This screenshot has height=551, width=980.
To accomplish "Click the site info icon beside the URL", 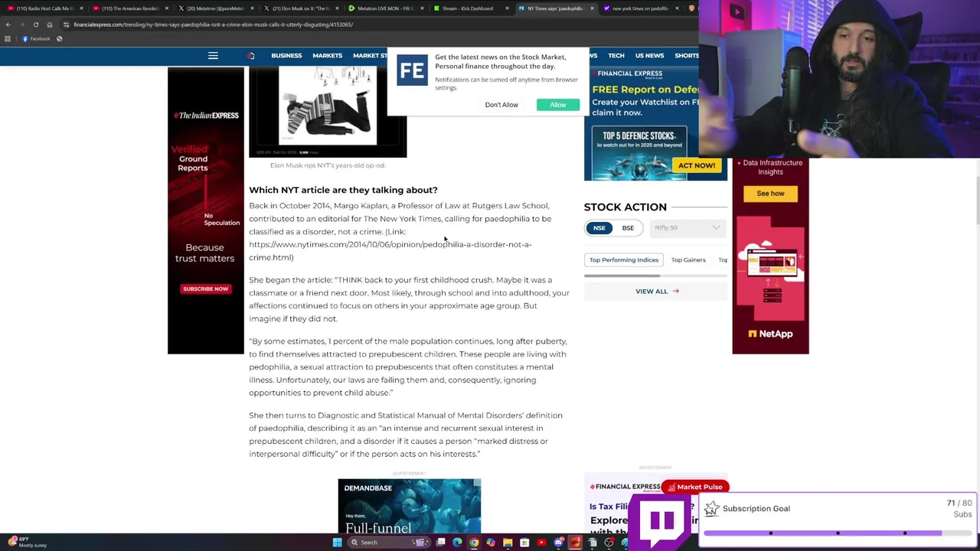I will (66, 24).
